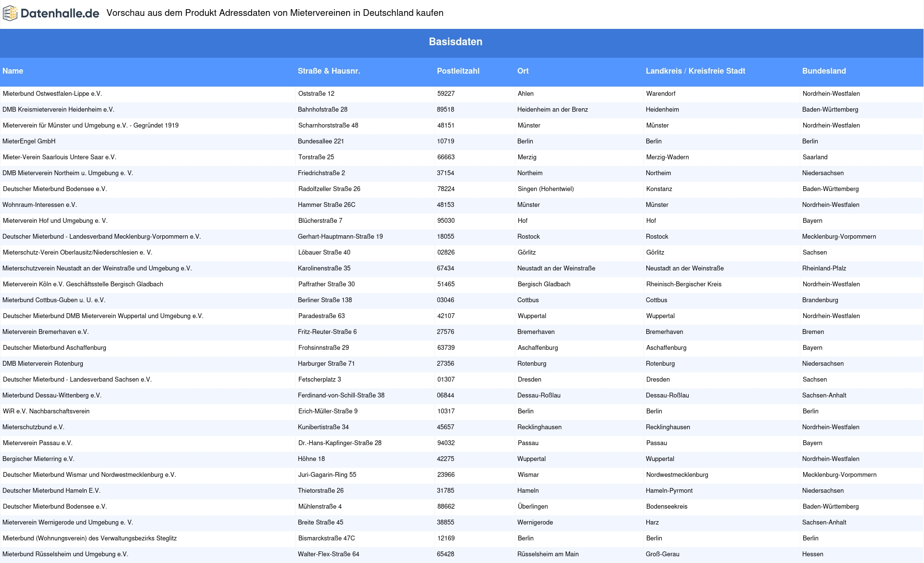
Task: Click Rüsselsheim am Main town cell
Action: click(x=548, y=554)
